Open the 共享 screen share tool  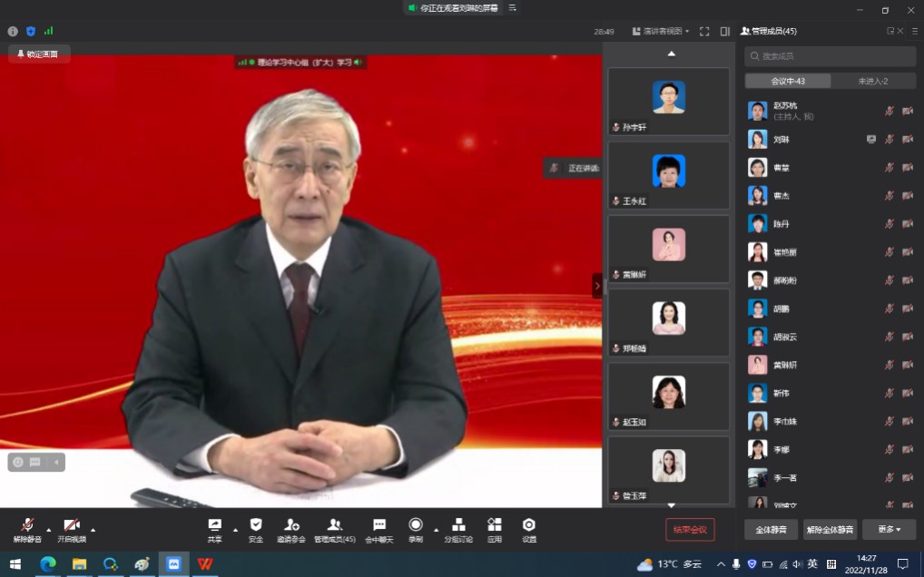215,530
